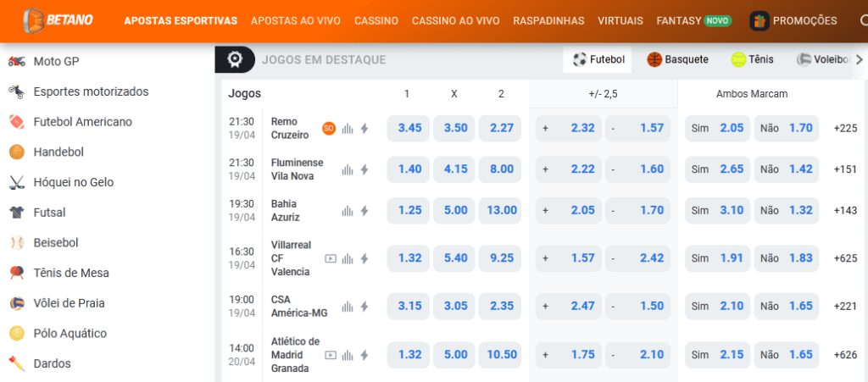
Task: Switch to the Basquete tab
Action: (x=678, y=59)
